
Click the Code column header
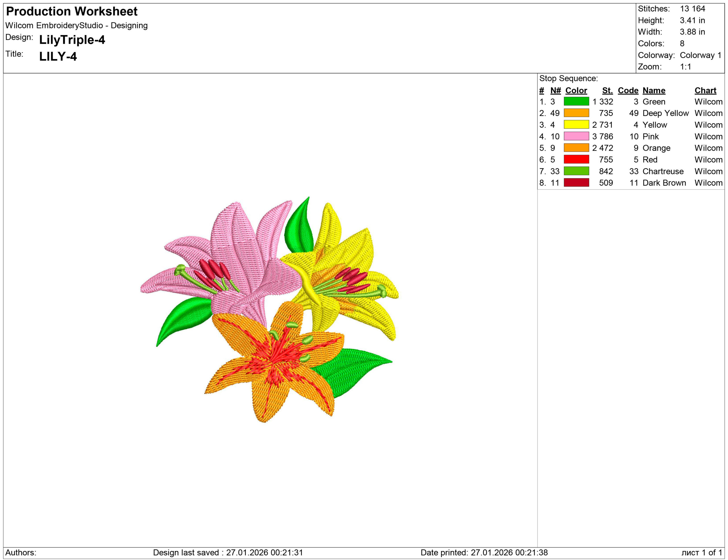tap(628, 91)
